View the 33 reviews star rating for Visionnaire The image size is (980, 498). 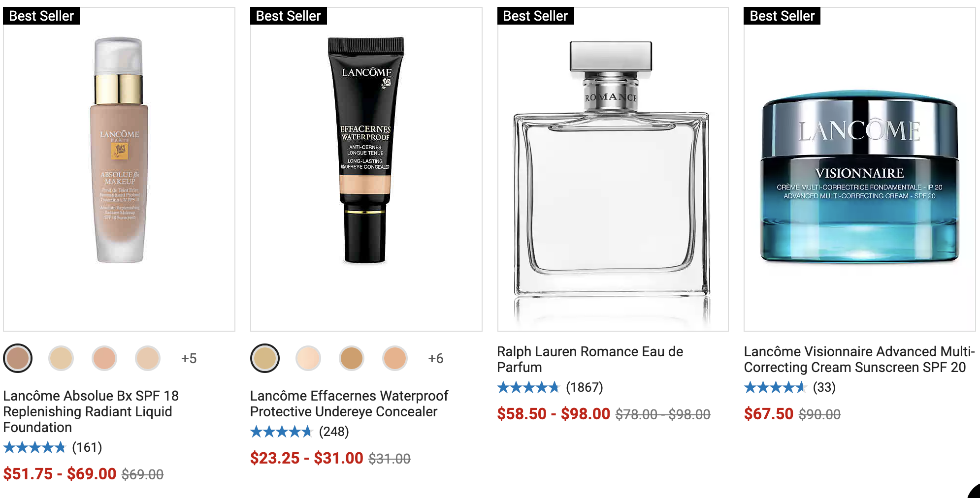[x=790, y=387]
